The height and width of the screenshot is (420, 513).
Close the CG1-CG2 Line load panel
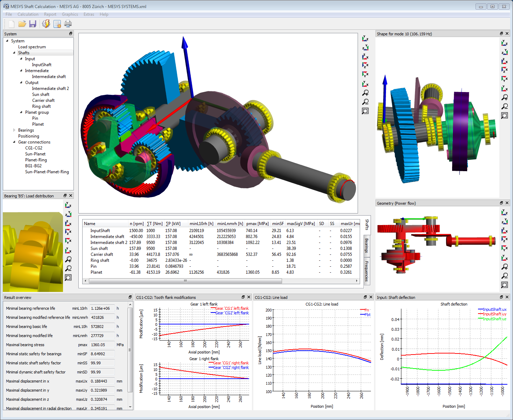click(371, 297)
